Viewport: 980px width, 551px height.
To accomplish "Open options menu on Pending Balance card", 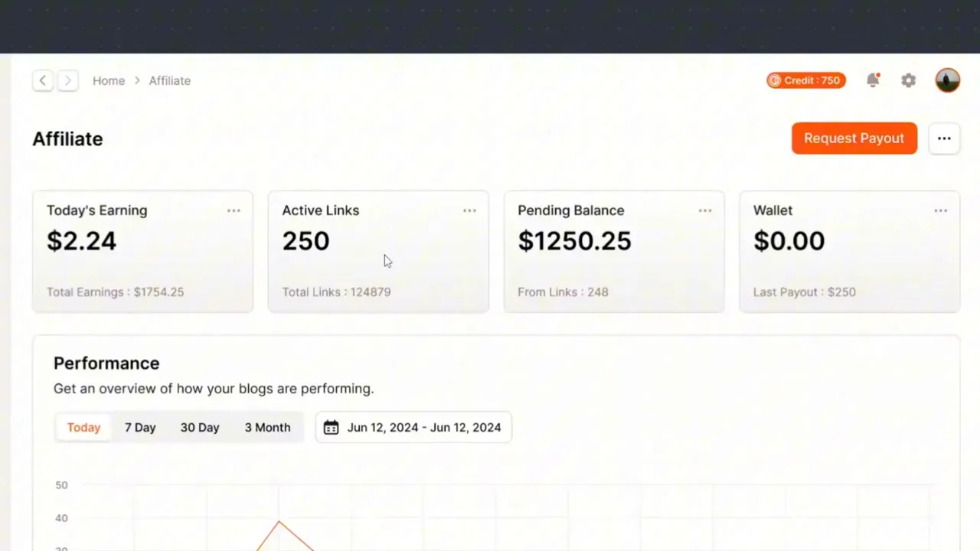I will (x=704, y=210).
